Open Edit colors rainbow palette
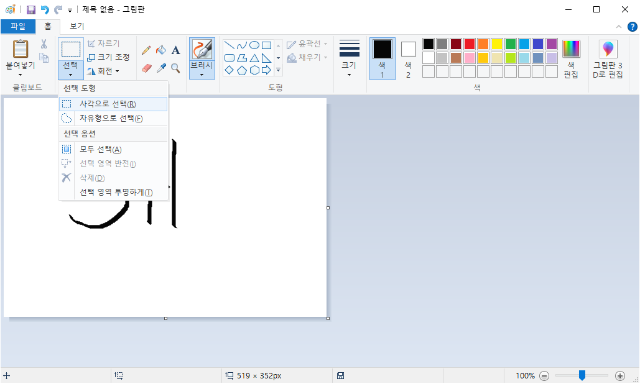The width and height of the screenshot is (640, 383). click(571, 59)
